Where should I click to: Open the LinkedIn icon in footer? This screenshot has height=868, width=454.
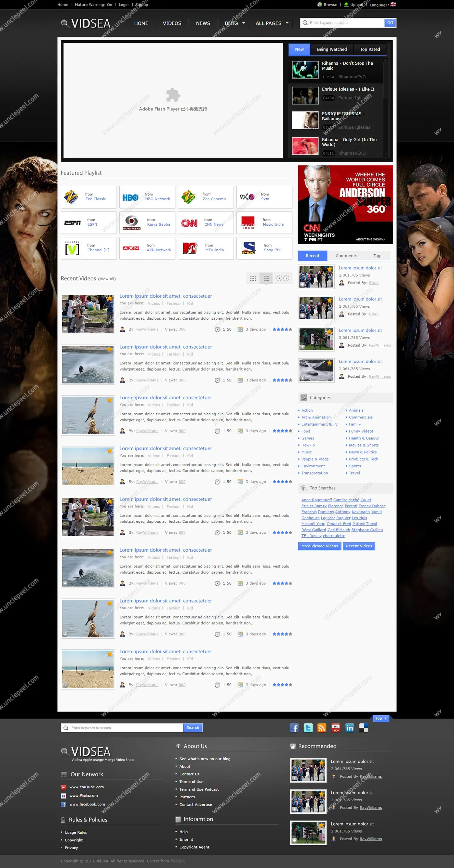[x=350, y=728]
